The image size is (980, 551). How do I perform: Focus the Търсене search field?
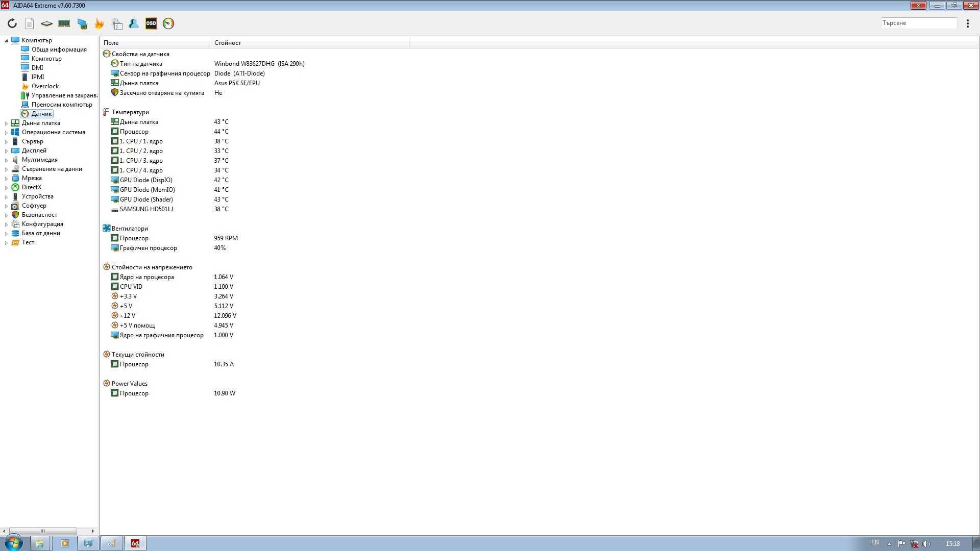(x=919, y=23)
